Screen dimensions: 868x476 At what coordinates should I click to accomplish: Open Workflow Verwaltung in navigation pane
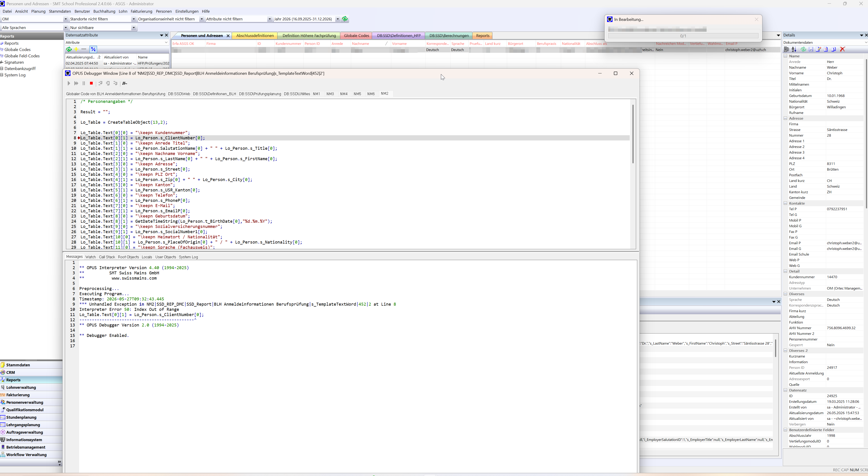pos(31,455)
